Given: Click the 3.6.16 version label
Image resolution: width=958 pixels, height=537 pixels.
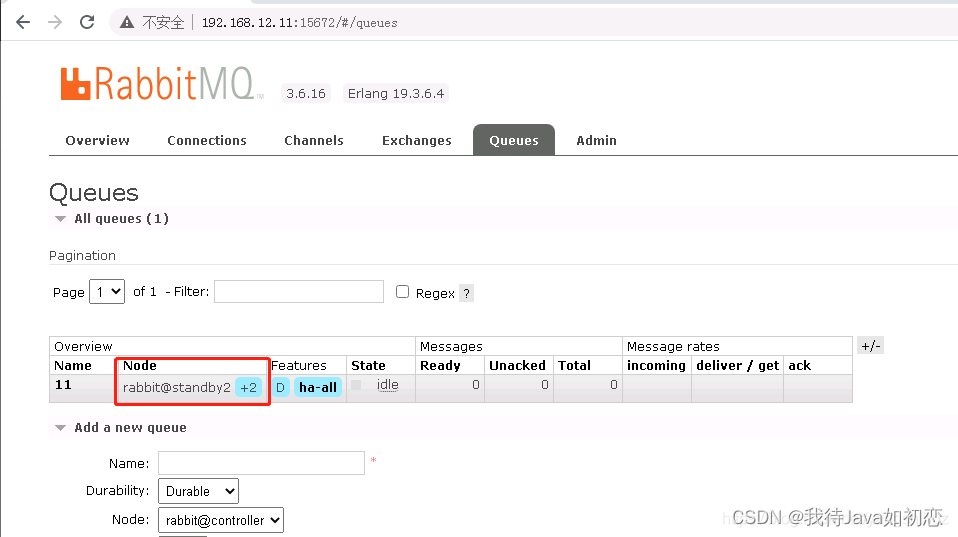Looking at the screenshot, I should coord(306,93).
